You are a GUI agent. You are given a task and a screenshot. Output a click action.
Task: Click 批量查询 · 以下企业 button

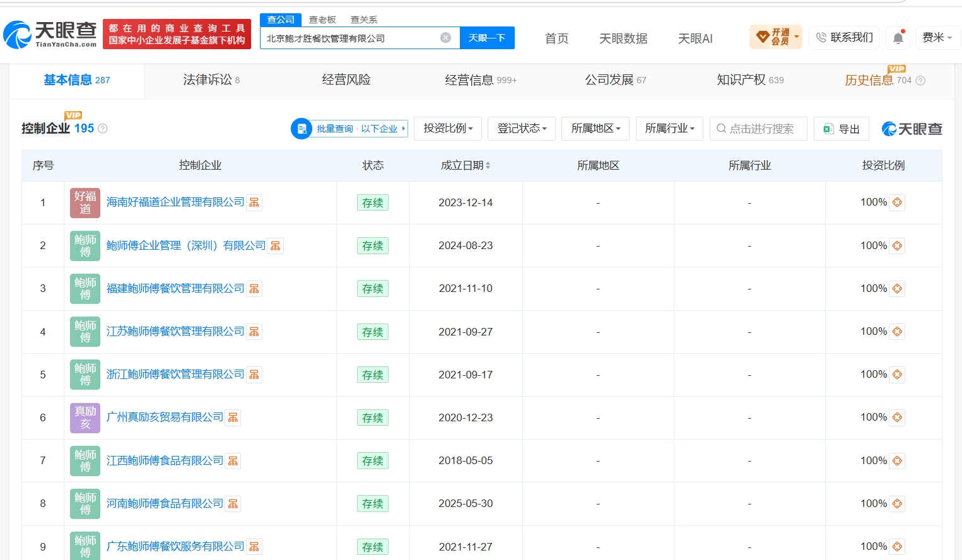coord(349,129)
